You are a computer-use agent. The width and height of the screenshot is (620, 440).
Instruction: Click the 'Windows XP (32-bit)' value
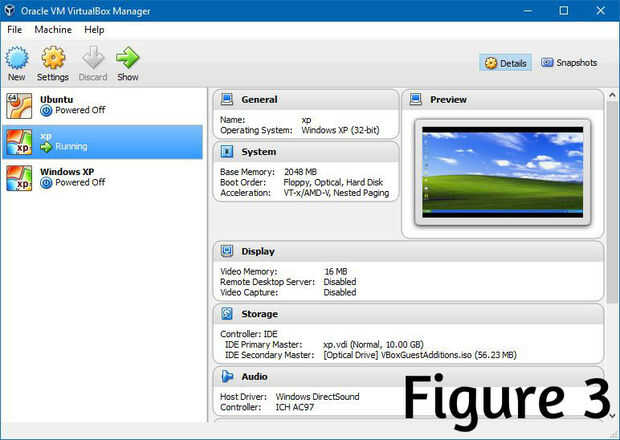(340, 130)
